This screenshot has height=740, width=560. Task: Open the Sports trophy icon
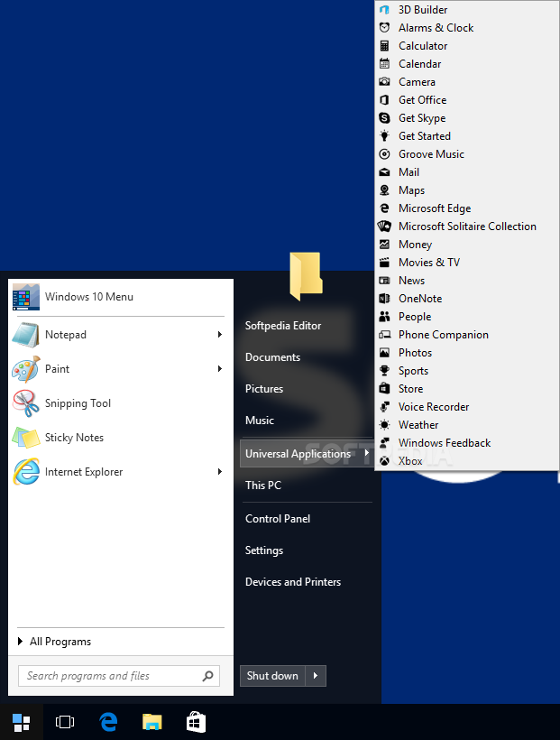click(x=384, y=371)
